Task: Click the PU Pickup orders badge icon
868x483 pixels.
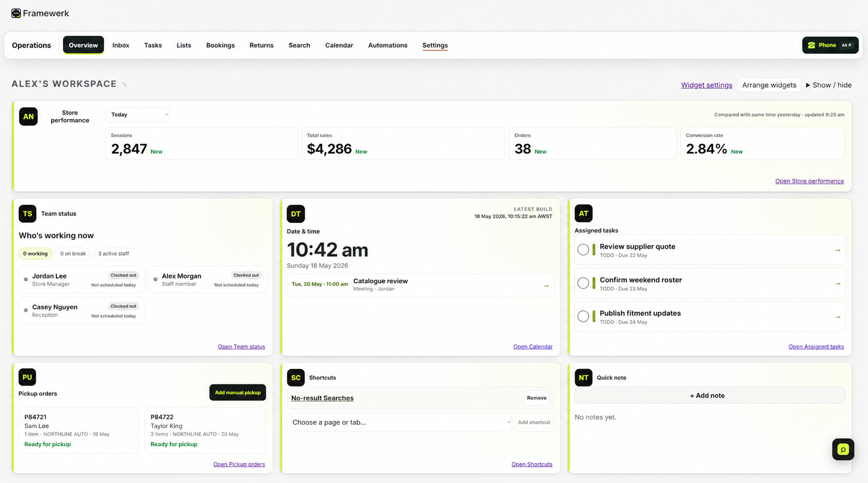Action: pyautogui.click(x=27, y=377)
